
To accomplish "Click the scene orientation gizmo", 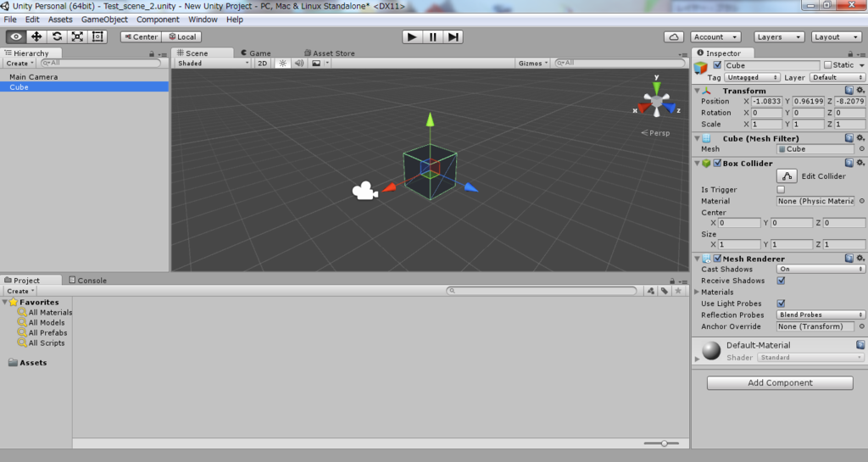I will [657, 101].
